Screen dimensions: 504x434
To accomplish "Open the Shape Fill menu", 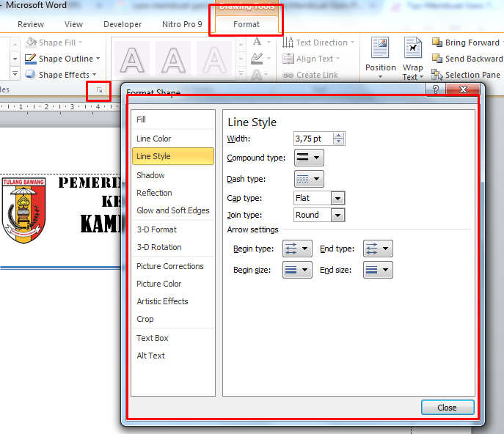I will tap(54, 43).
